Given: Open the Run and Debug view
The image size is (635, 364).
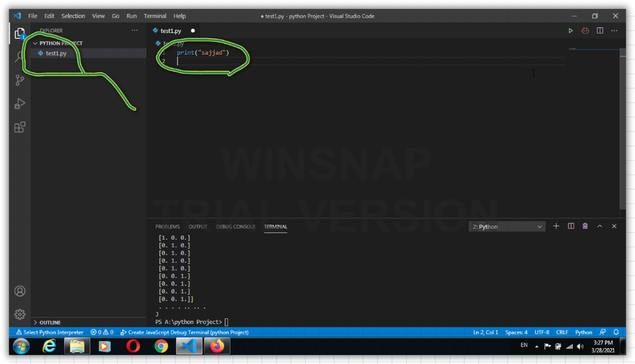Looking at the screenshot, I should (20, 103).
